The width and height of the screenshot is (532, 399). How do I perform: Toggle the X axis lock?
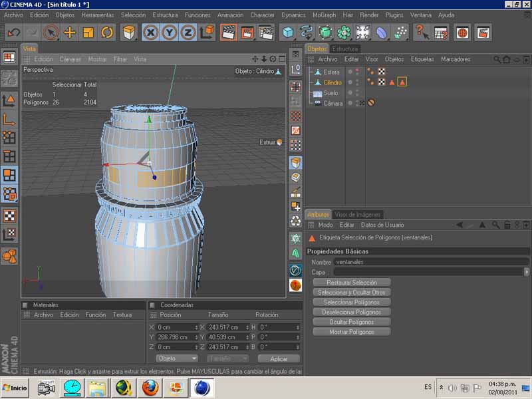click(x=151, y=33)
